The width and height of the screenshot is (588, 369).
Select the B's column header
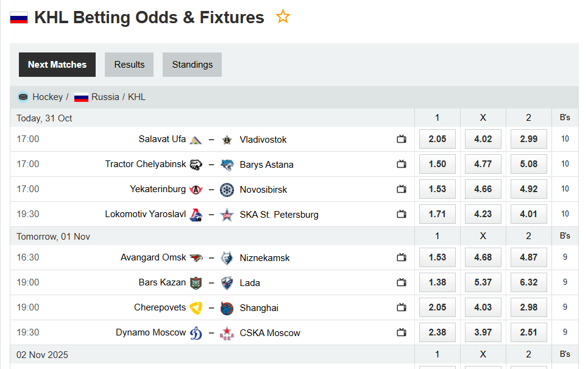[564, 117]
